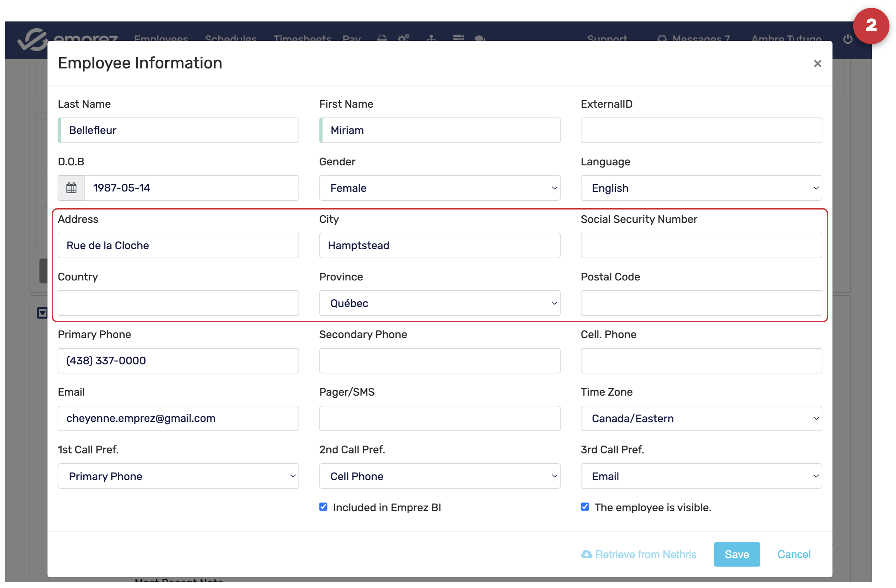The height and width of the screenshot is (588, 896).
Task: Click the Save button
Action: (x=736, y=554)
